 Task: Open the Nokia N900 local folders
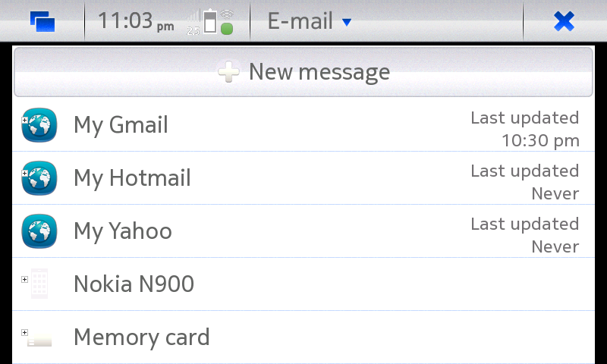coord(303,284)
